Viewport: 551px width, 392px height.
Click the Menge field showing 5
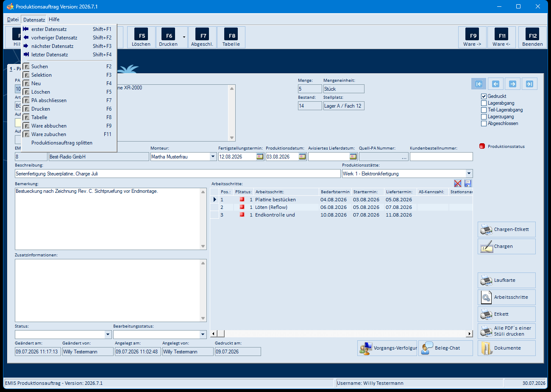click(310, 89)
